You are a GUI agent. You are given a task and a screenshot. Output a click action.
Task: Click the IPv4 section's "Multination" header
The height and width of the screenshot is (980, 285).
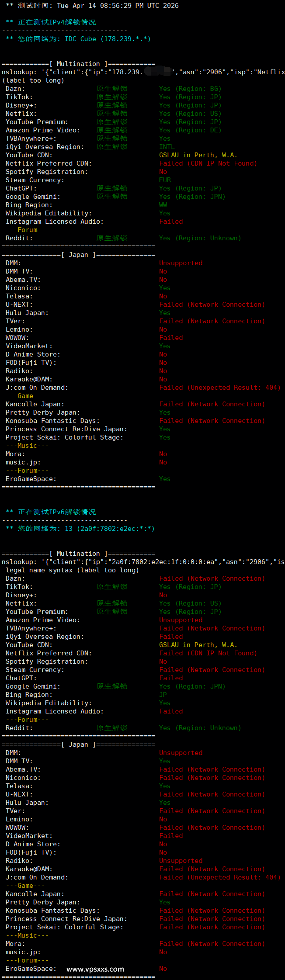click(x=78, y=64)
